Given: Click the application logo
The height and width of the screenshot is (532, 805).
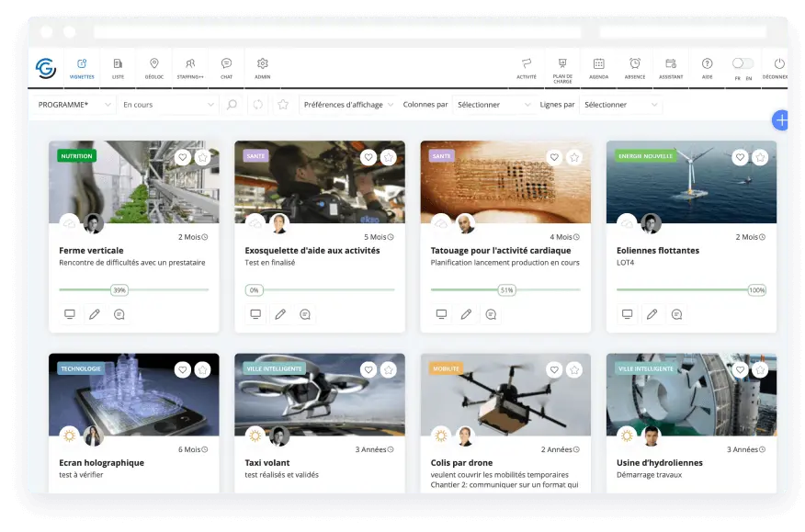Looking at the screenshot, I should click(x=46, y=68).
